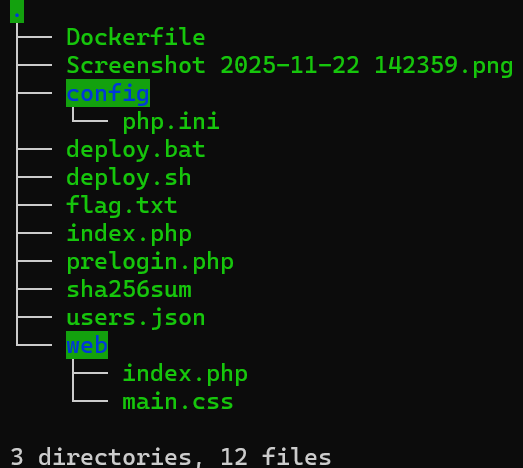This screenshot has width=523, height=468.
Task: Select php.ini under config
Action: pyautogui.click(x=171, y=122)
